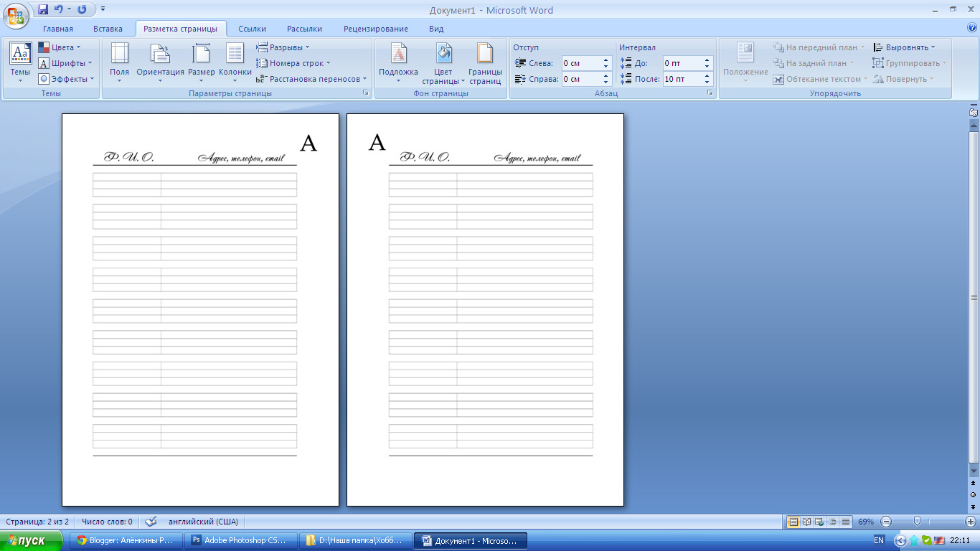Expand Цвета theme colors dropdown

pos(60,47)
